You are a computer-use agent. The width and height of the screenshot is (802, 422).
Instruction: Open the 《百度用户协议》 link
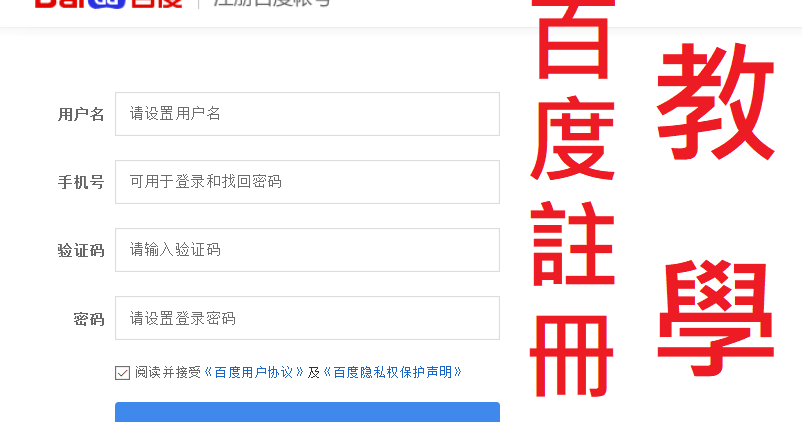[254, 372]
